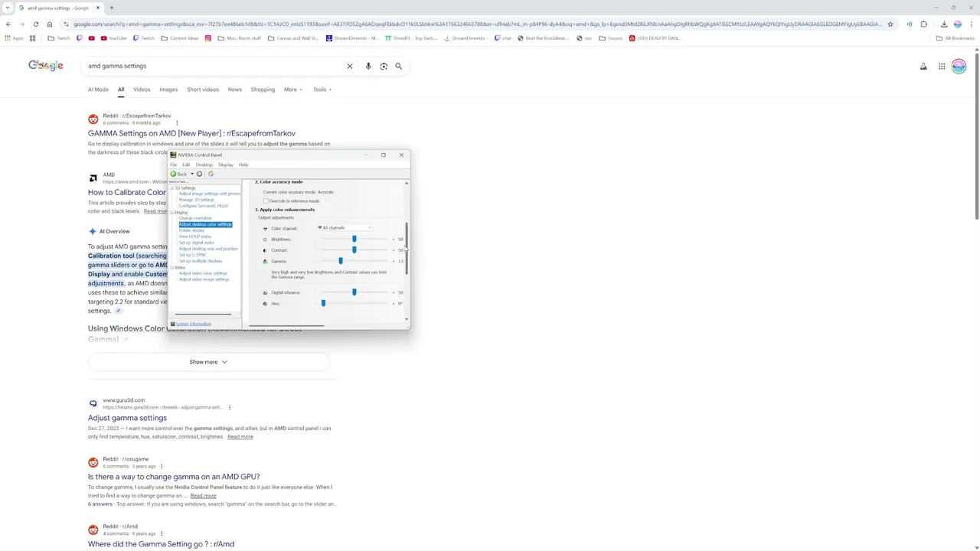This screenshot has height=551, width=980.
Task: Bookmark this page with the star icon
Action: [x=890, y=24]
